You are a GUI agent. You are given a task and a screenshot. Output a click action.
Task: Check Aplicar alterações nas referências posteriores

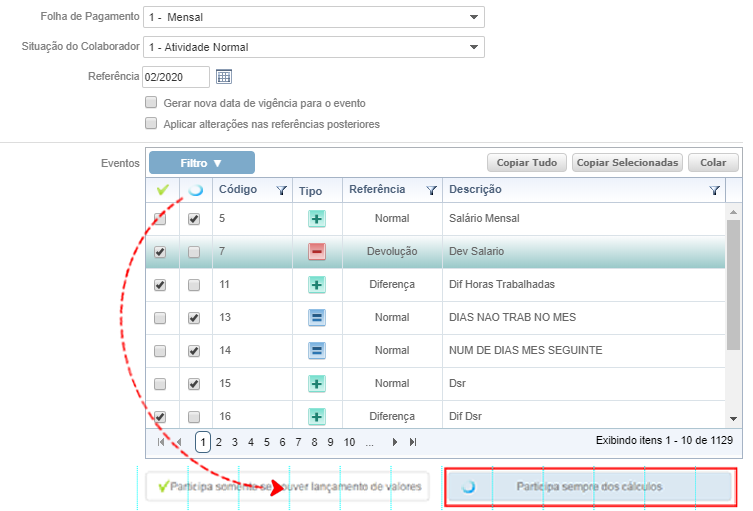(x=151, y=124)
